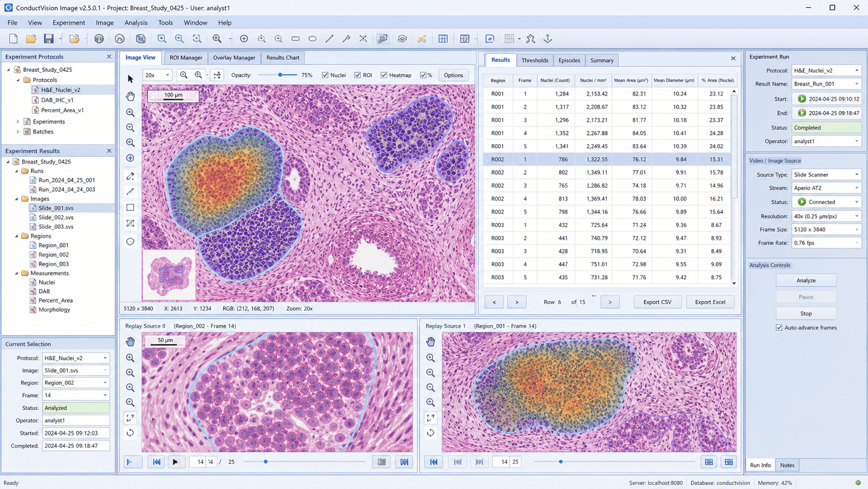Click the fit-to-view icon next to zoom buttons
This screenshot has width=868, height=489.
(x=217, y=75)
